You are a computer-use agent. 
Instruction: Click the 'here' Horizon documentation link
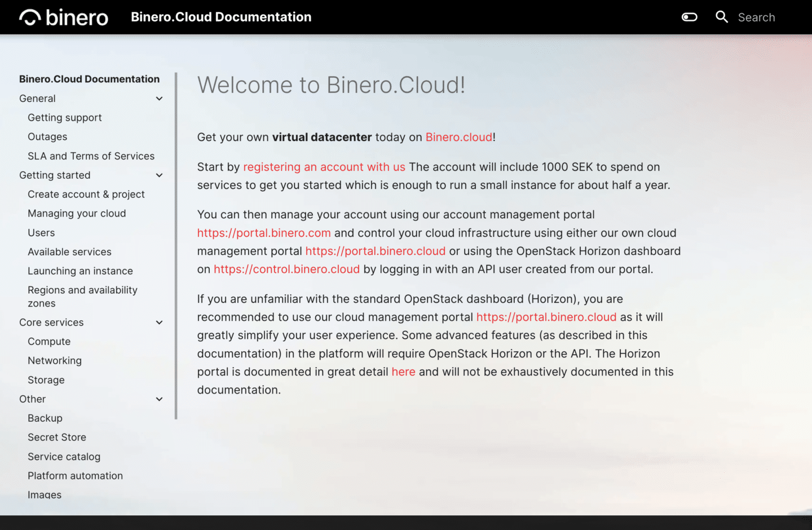tap(404, 372)
